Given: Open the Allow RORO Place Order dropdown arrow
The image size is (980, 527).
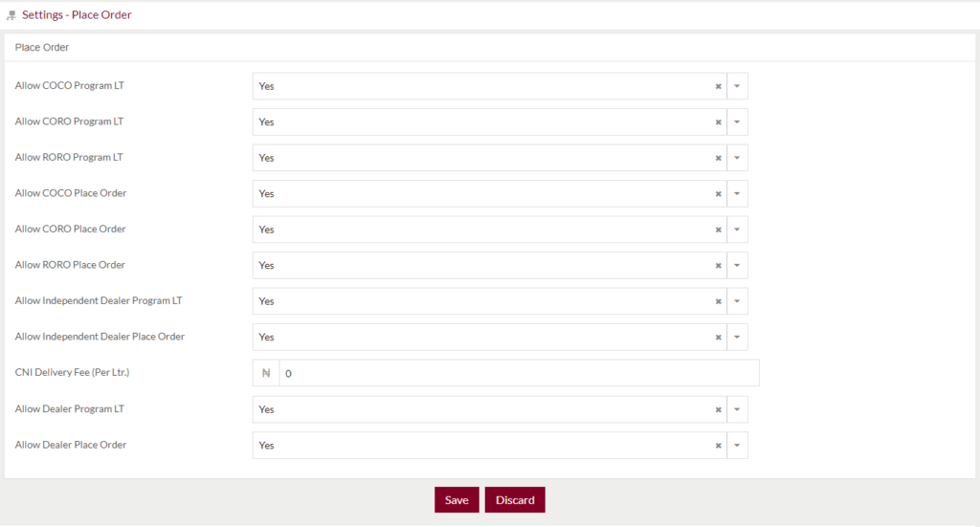Looking at the screenshot, I should [x=737, y=265].
